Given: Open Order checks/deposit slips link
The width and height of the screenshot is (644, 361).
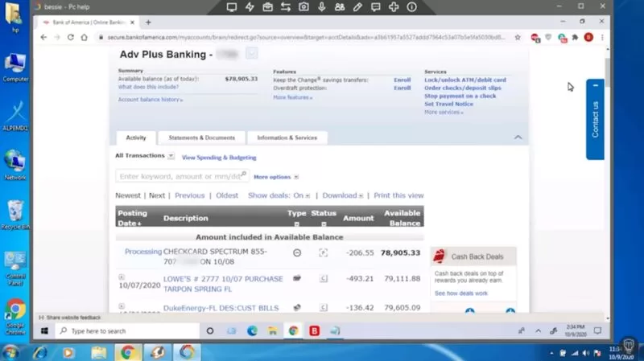Looking at the screenshot, I should (x=462, y=88).
